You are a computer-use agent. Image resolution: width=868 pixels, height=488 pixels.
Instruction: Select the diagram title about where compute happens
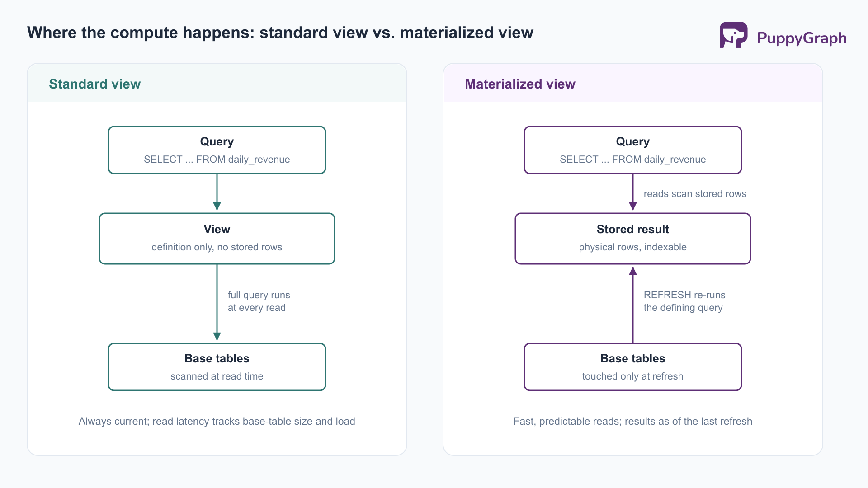point(280,33)
